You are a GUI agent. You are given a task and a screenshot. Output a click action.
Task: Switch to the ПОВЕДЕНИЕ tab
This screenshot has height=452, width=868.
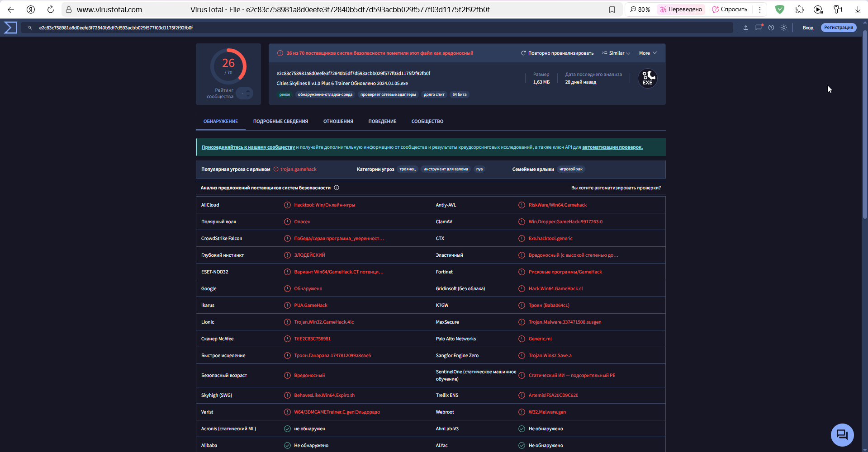(382, 122)
